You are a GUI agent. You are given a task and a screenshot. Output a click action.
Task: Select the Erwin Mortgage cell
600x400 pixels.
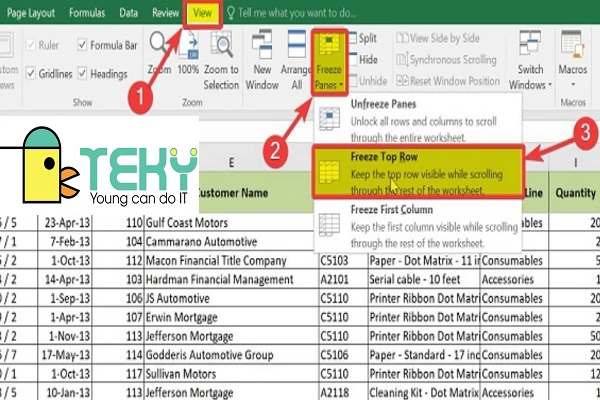click(x=231, y=317)
